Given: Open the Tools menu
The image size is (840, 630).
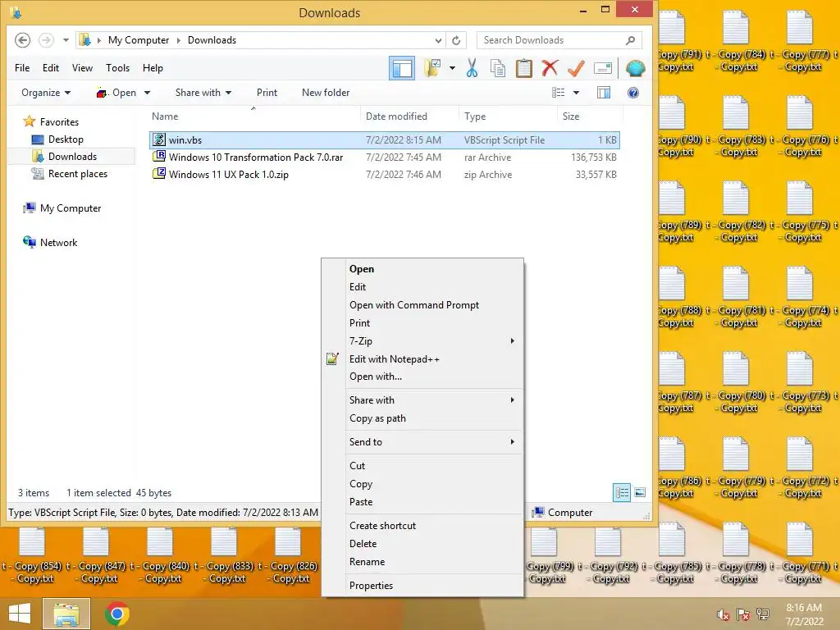Looking at the screenshot, I should [117, 68].
